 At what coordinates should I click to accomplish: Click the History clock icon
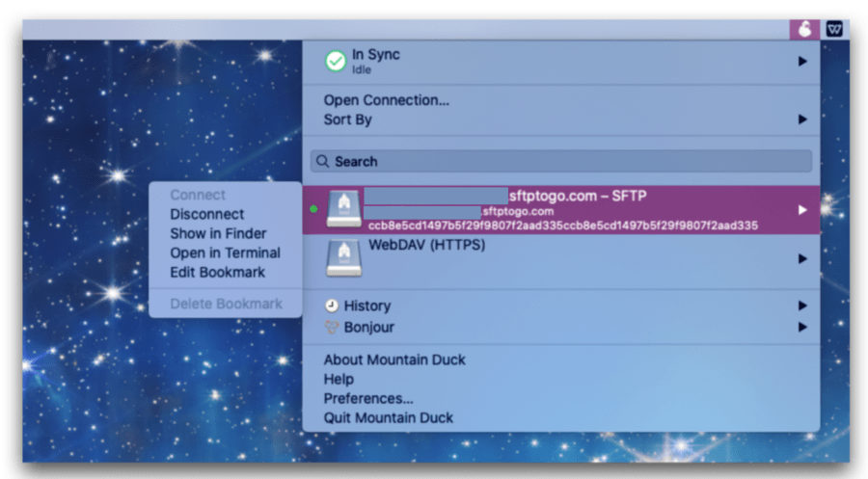[332, 306]
